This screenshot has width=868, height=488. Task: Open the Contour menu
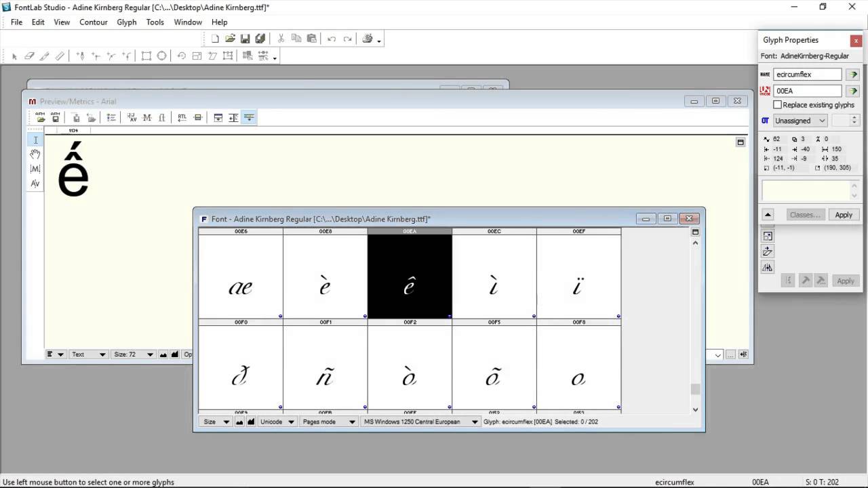click(x=94, y=22)
